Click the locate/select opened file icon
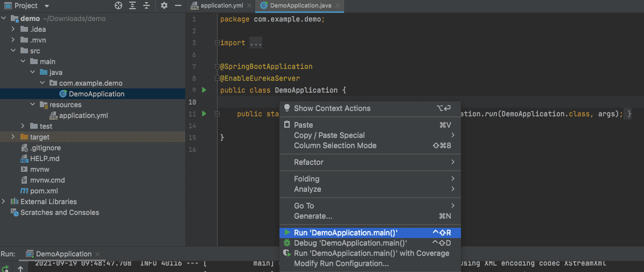This screenshot has width=644, height=272. point(118,5)
